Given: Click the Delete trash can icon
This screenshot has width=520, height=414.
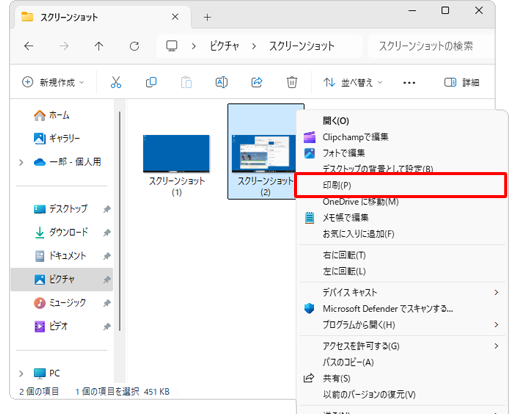Looking at the screenshot, I should pyautogui.click(x=292, y=82).
